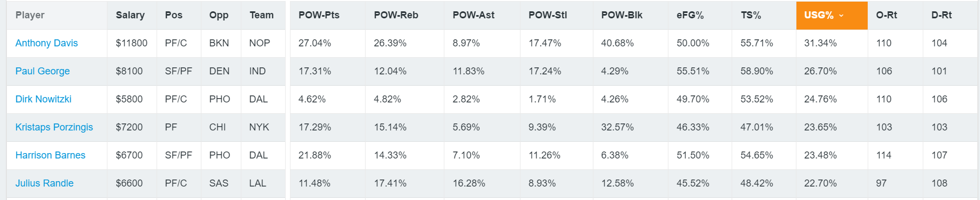
Task: Sort by POW-Blk column header
Action: [621, 15]
